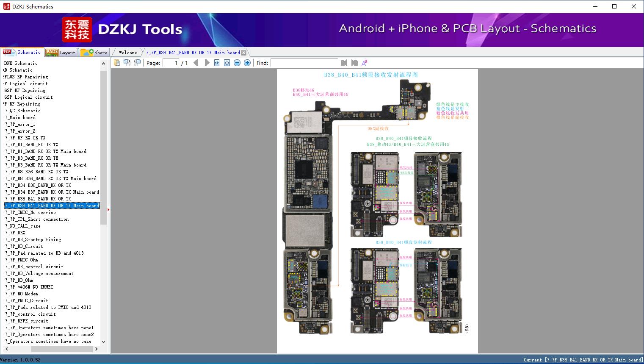Open 7_7P_RF_RX OR TX
644x364 pixels.
25,138
